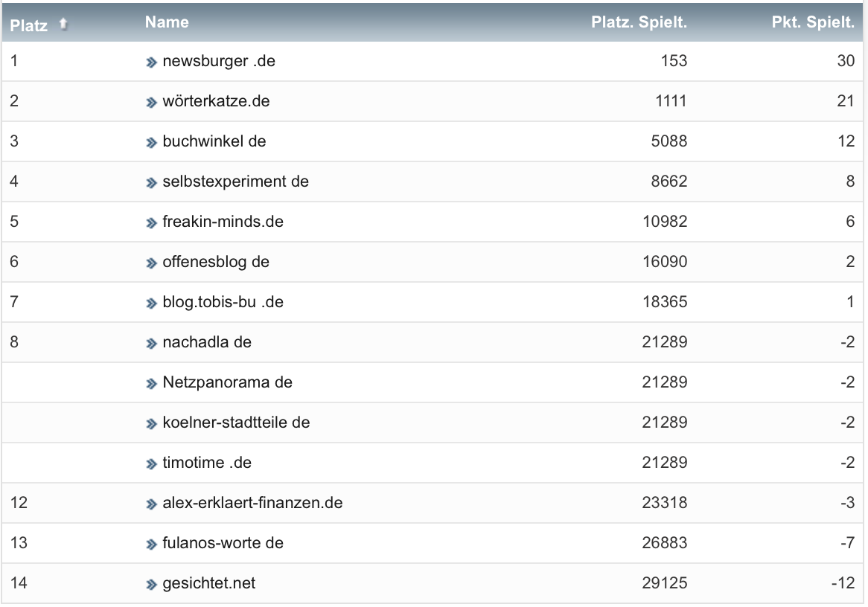
Task: Sort by Pkt. Spielt. column header
Action: click(x=813, y=22)
